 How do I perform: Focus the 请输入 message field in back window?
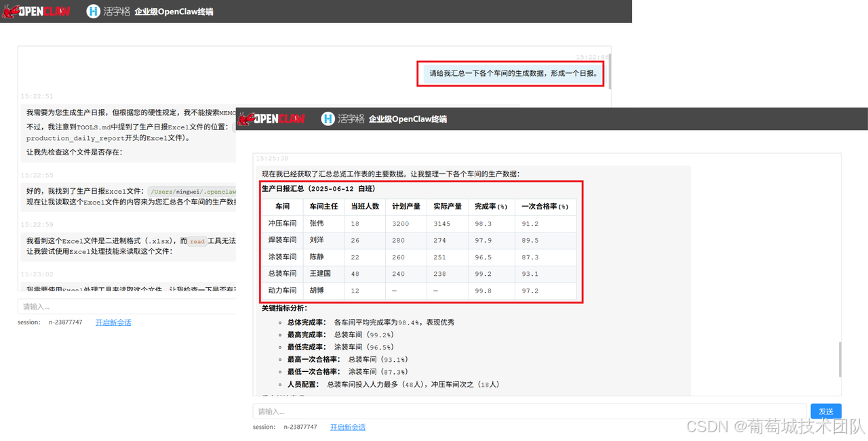coord(127,306)
